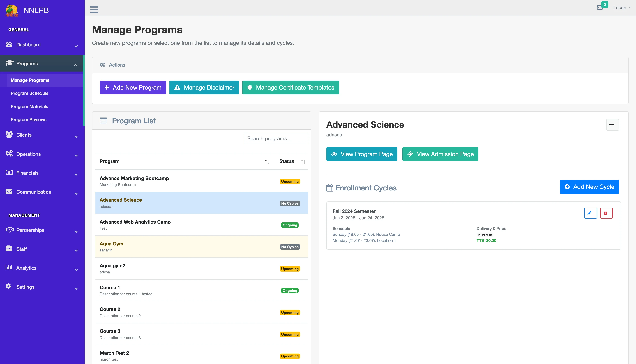Open the mail inbox notification icon
The width and height of the screenshot is (636, 364).
[600, 8]
